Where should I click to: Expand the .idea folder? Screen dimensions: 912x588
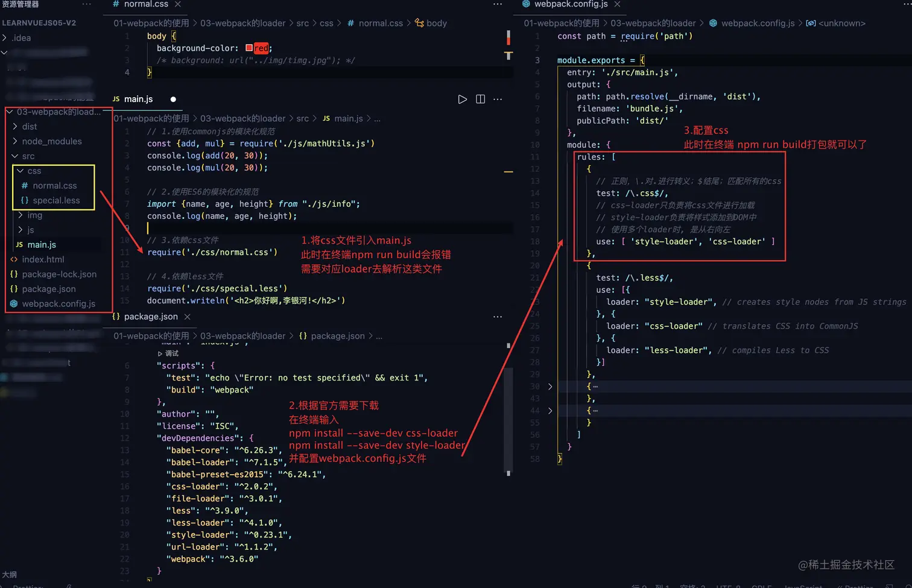click(5, 38)
